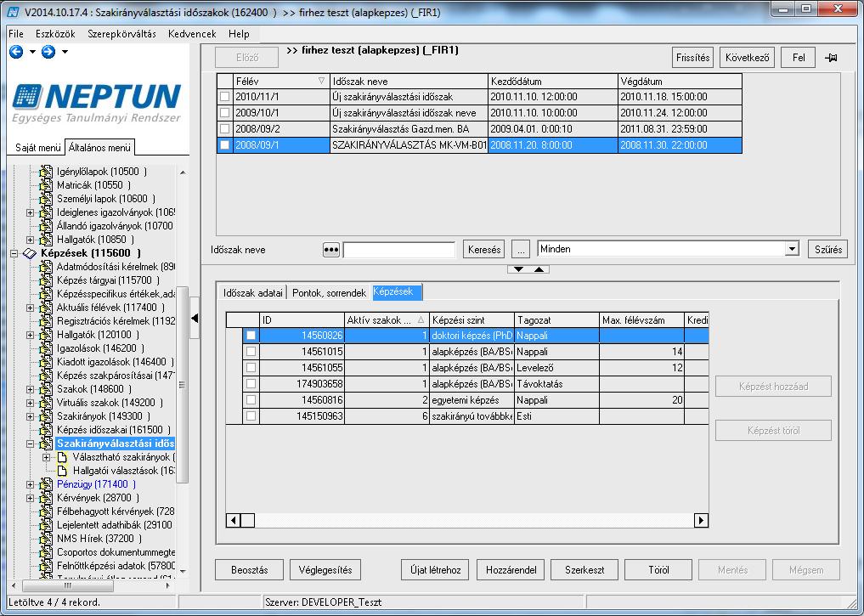Click the Keresés button
The height and width of the screenshot is (616, 864).
(x=484, y=250)
